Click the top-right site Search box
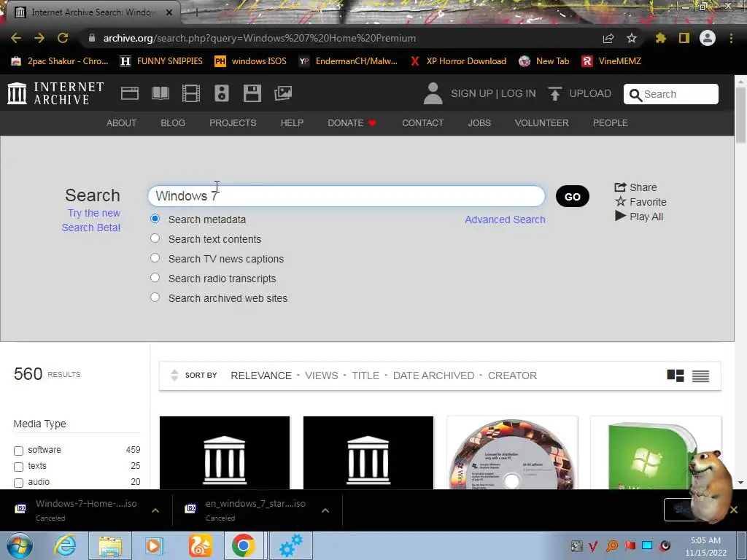Image resolution: width=747 pixels, height=560 pixels. [671, 94]
